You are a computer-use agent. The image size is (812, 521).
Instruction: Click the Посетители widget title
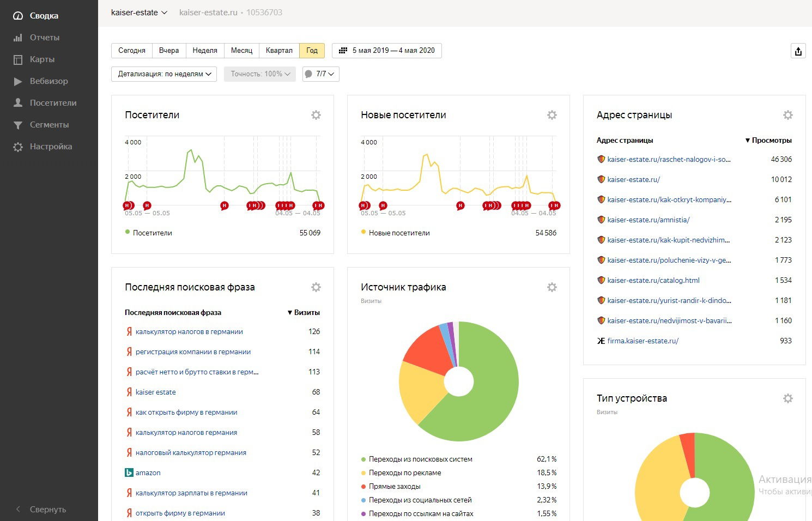(x=152, y=115)
